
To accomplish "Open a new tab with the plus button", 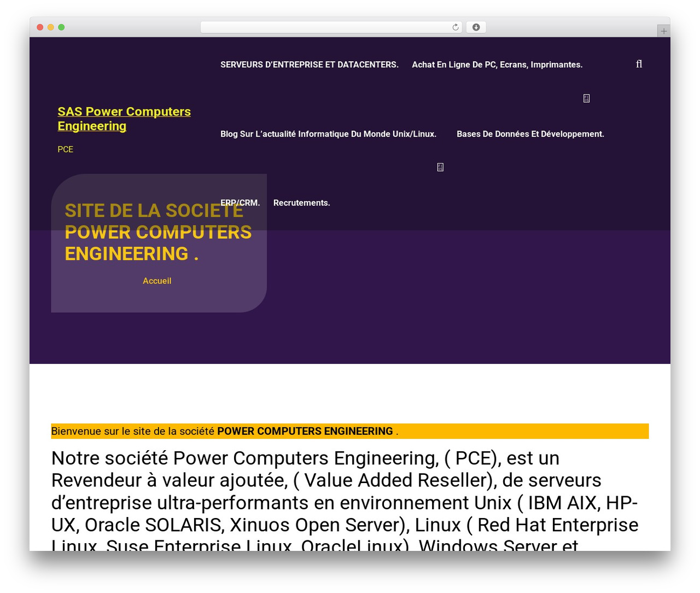I will click(663, 31).
